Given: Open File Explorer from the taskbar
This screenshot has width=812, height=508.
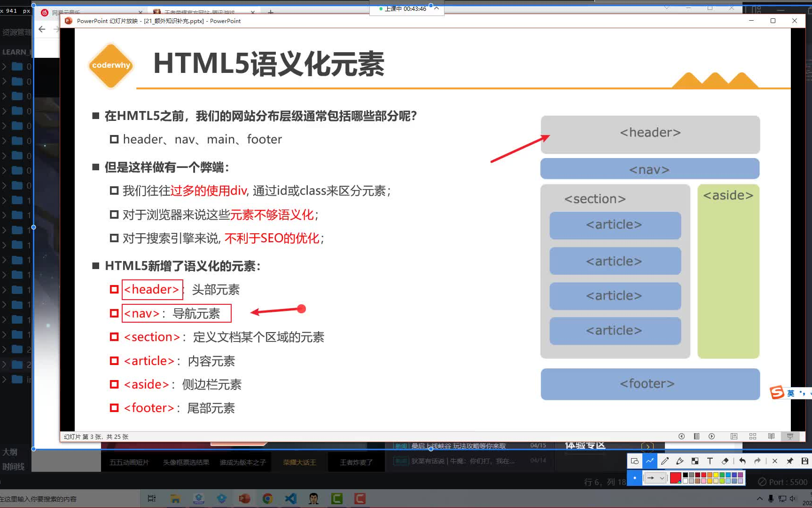Looking at the screenshot, I should click(x=175, y=499).
